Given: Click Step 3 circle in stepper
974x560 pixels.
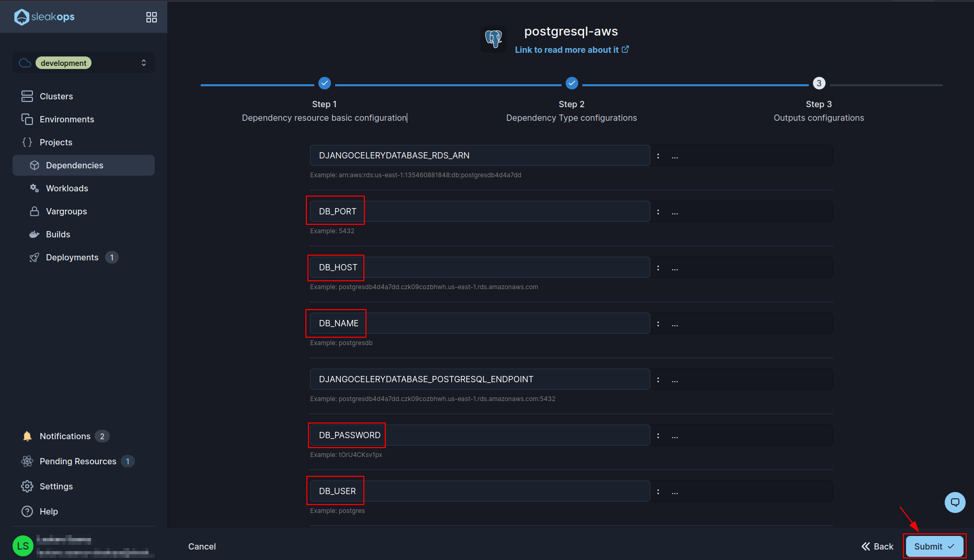Looking at the screenshot, I should pos(819,83).
